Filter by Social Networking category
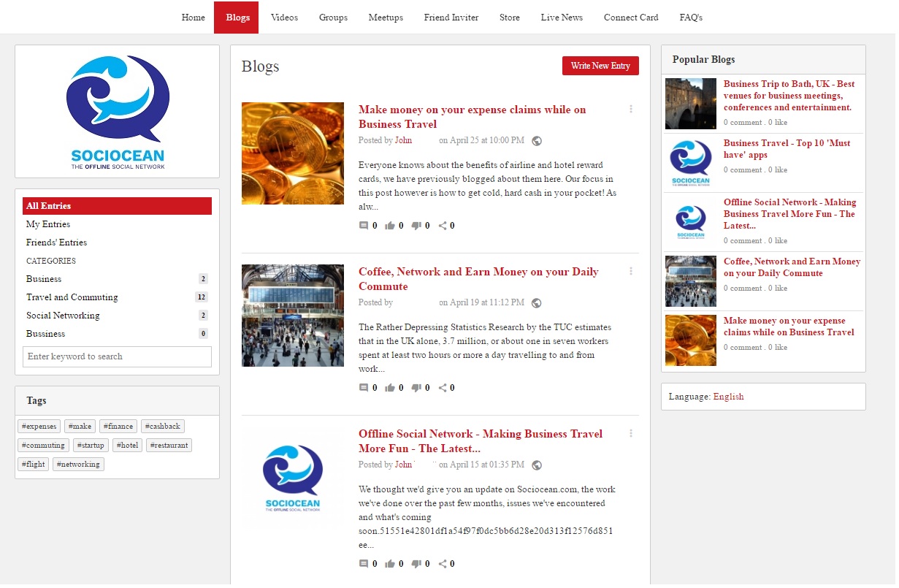 [118, 316]
